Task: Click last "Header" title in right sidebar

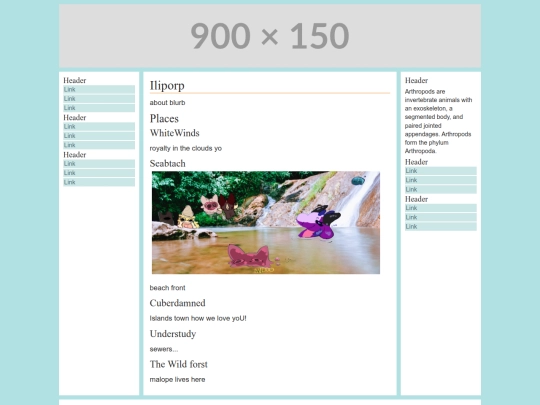Action: coord(416,199)
